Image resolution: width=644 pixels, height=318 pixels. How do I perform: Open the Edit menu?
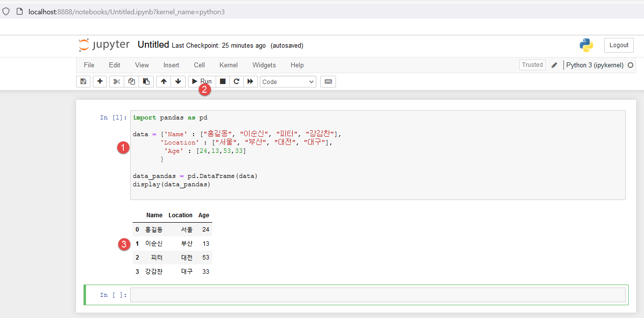point(114,65)
